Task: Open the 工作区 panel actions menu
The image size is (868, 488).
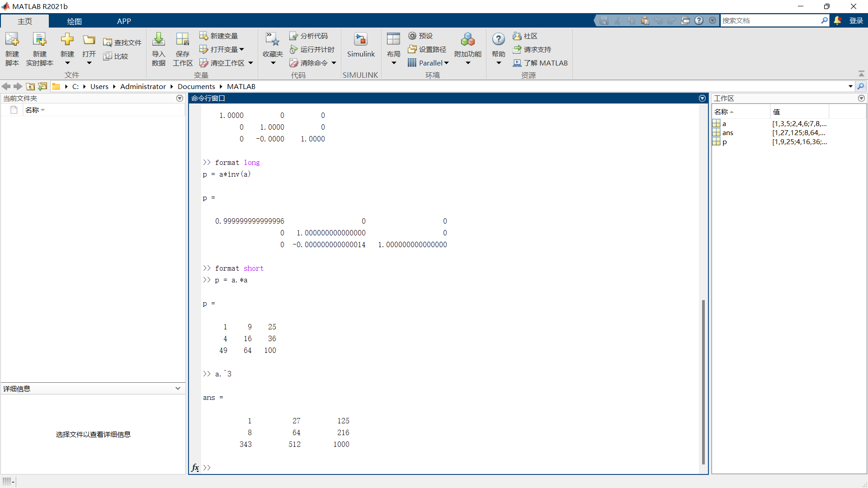Action: tap(861, 98)
